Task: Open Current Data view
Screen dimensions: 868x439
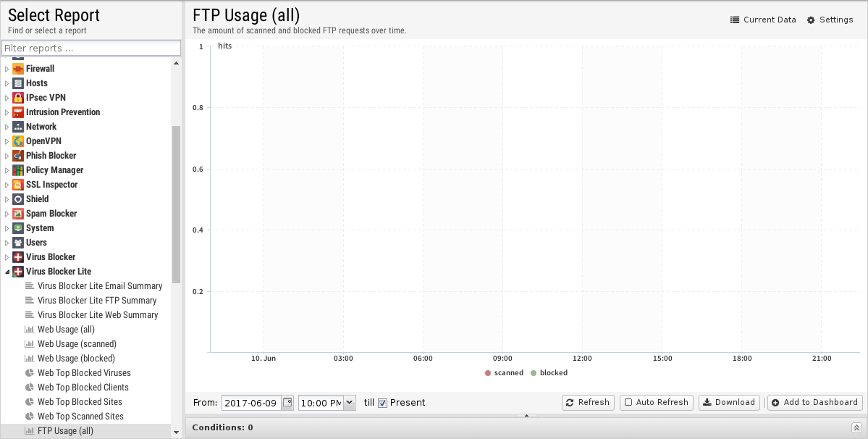Action: [x=763, y=20]
